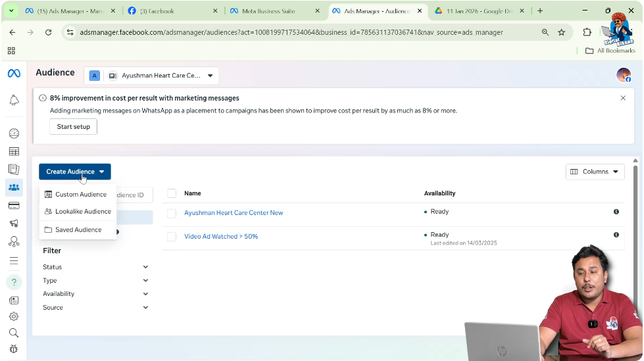Open Events Manager icon in sidebar

point(14,241)
